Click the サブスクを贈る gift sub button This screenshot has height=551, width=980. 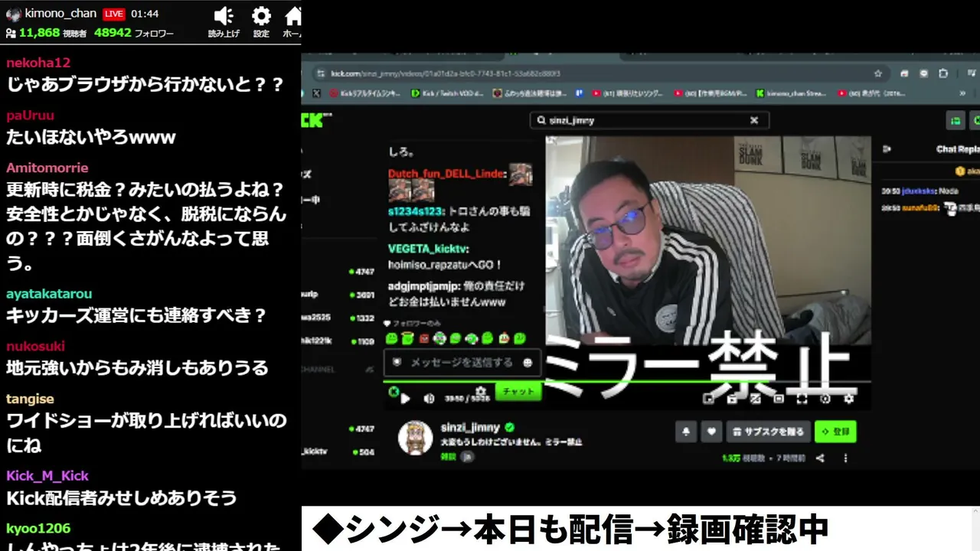point(768,432)
